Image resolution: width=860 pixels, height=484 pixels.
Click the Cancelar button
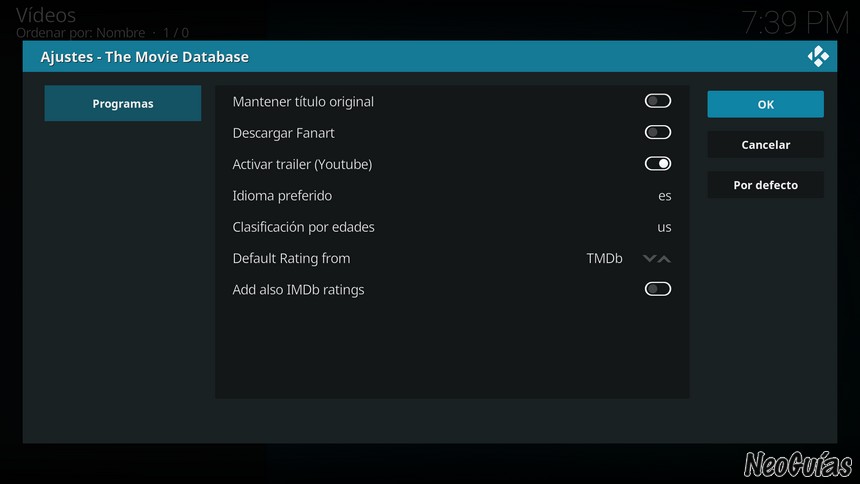tap(765, 144)
